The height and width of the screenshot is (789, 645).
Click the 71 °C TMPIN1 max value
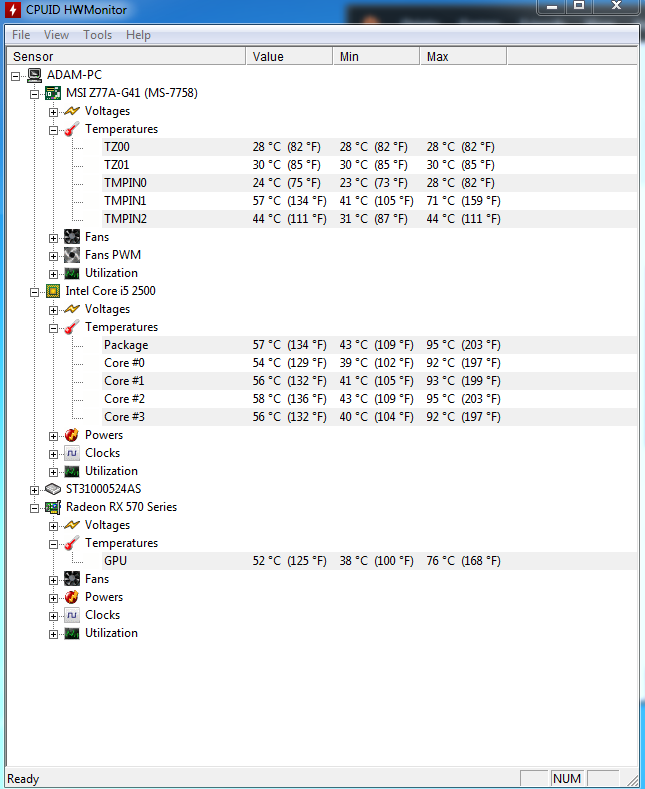(x=463, y=201)
